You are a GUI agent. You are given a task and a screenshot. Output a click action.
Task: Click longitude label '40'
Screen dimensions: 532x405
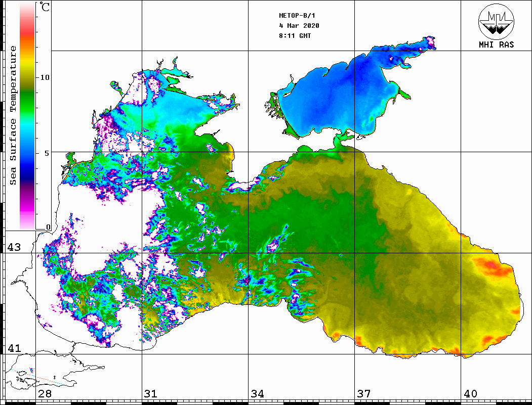pos(470,394)
